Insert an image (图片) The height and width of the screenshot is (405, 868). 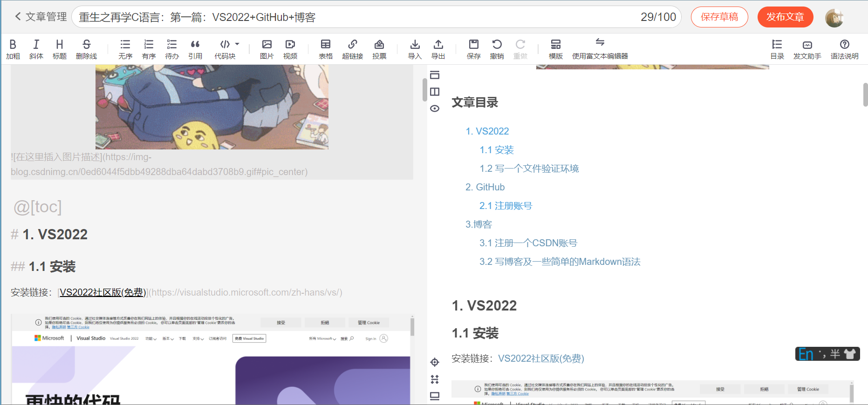267,49
